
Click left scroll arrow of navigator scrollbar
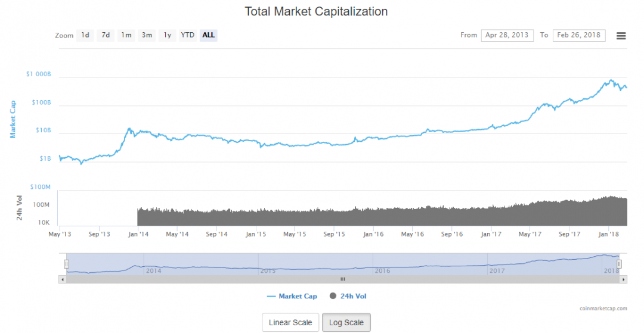pos(61,279)
